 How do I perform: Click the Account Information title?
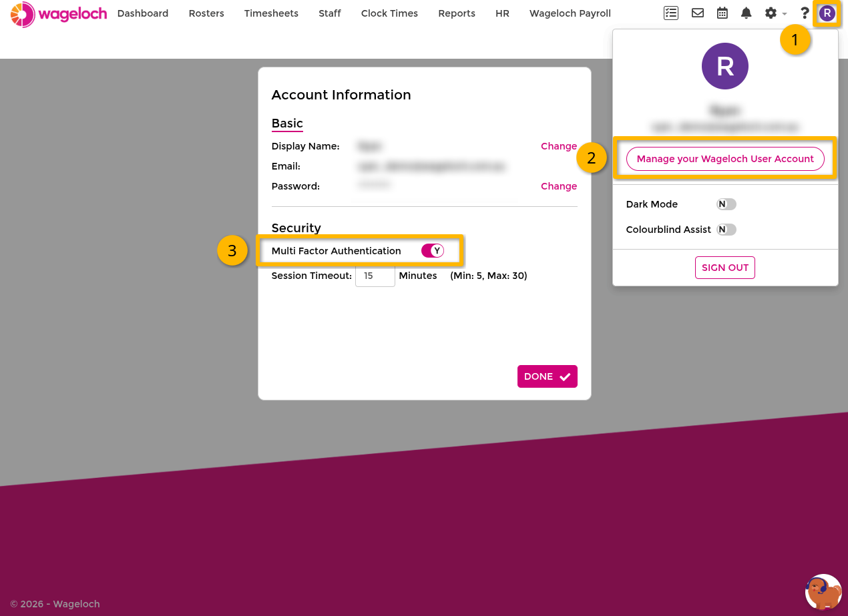click(341, 95)
